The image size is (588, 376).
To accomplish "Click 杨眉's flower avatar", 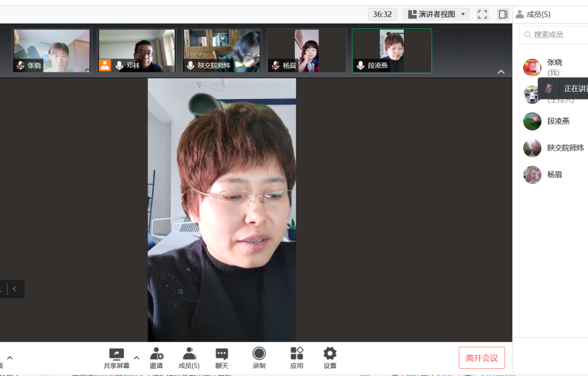I will coord(532,175).
